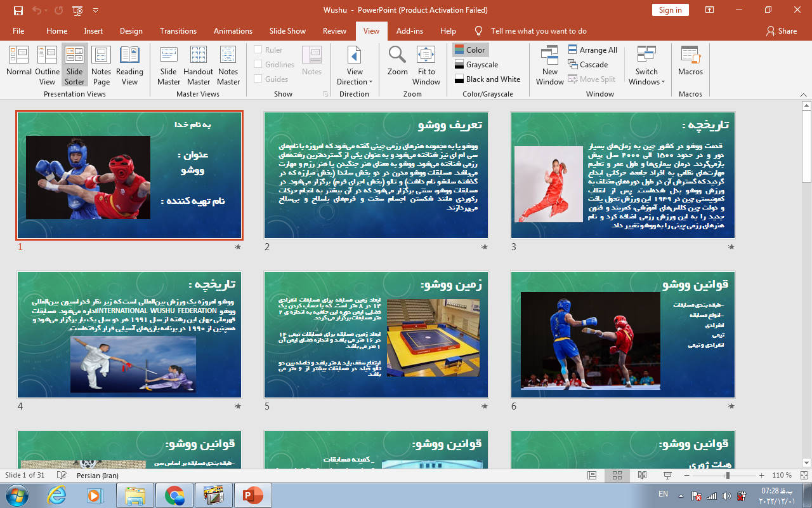Open the Slide Master view

coord(169,64)
